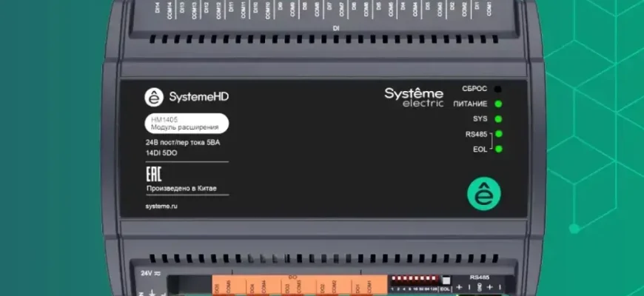Click the SystemeHD logo icon

(153, 97)
